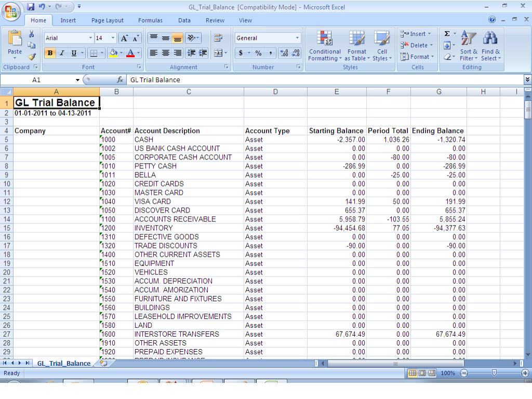Undo the last action

(x=42, y=6)
